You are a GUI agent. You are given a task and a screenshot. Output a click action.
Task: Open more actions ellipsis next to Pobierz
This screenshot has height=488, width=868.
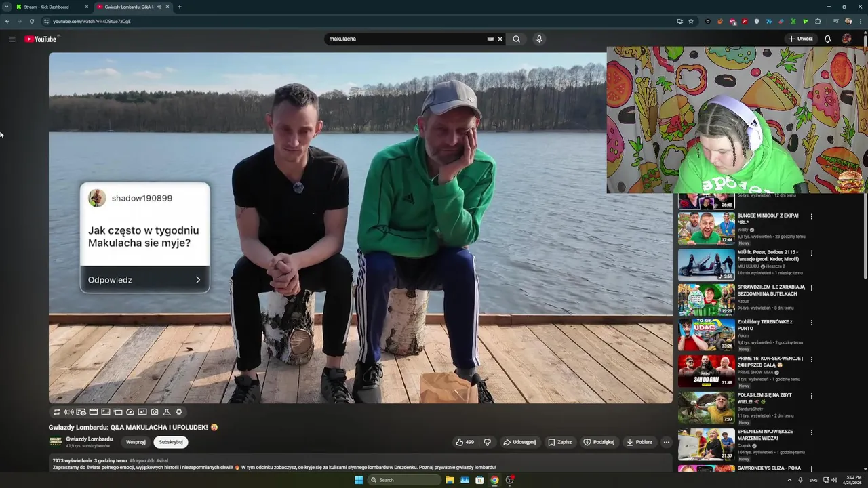[x=667, y=442]
